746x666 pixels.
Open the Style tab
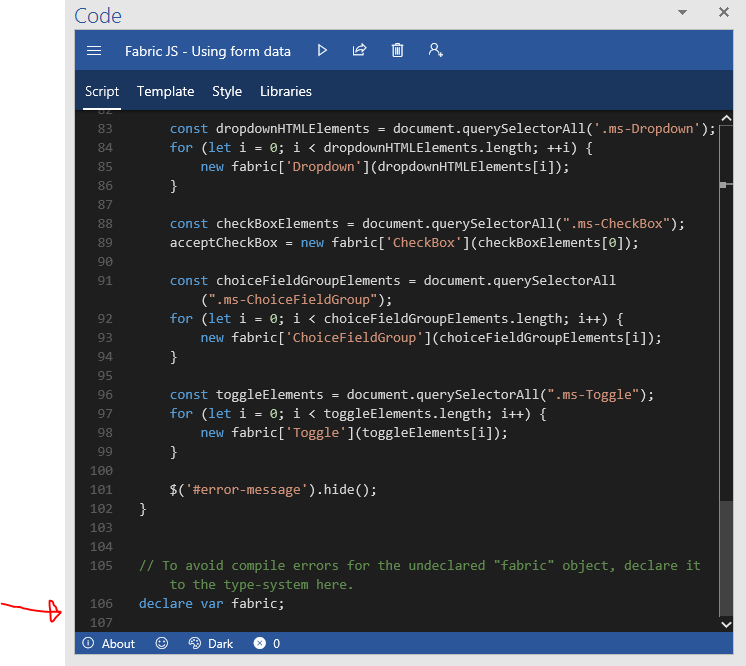click(x=227, y=91)
